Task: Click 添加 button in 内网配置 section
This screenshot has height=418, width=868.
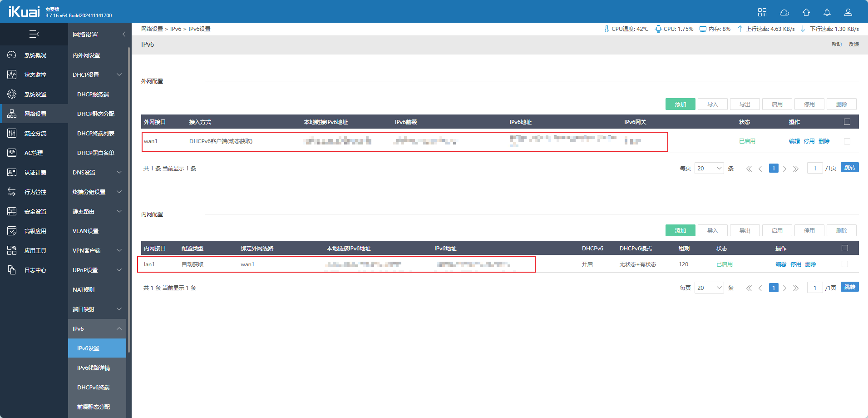Action: 680,230
